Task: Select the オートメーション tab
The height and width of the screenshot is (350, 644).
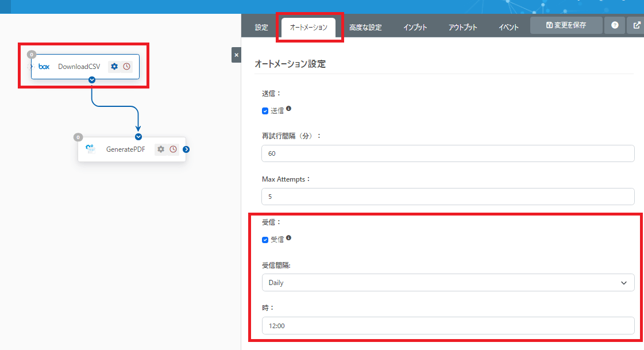Action: [x=308, y=27]
